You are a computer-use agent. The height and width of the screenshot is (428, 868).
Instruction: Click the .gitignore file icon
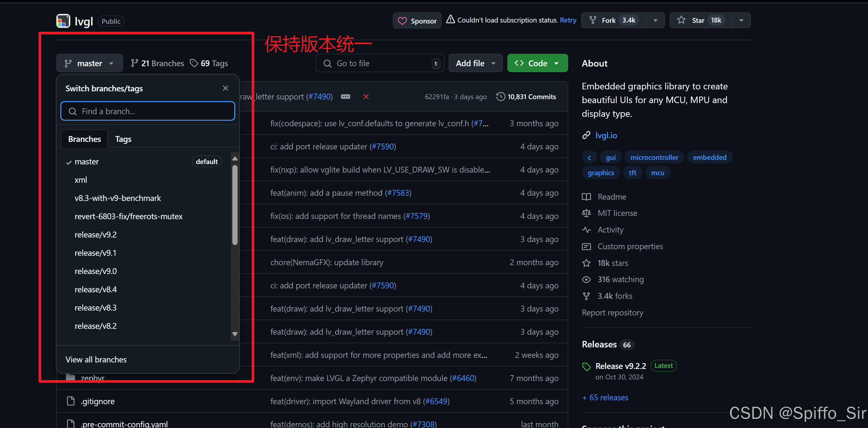(71, 401)
